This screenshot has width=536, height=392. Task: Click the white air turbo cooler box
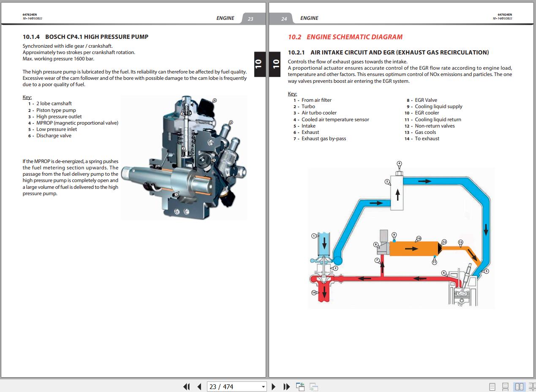pyautogui.click(x=397, y=193)
